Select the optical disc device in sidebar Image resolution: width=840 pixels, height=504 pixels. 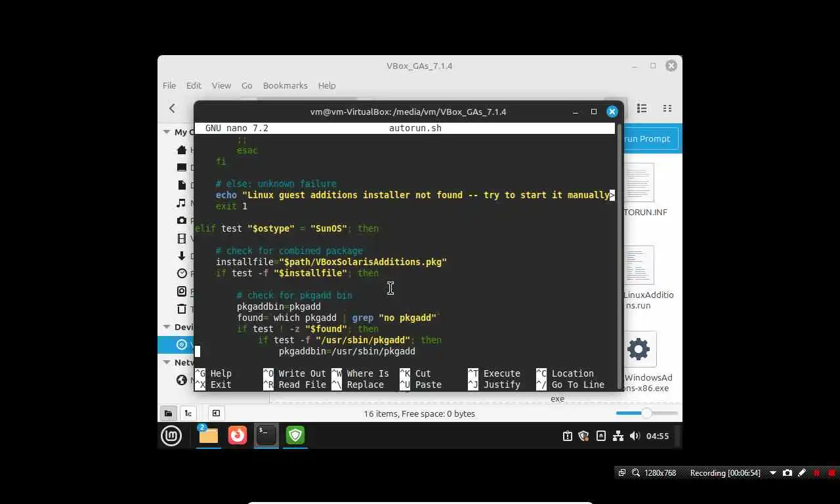[182, 345]
